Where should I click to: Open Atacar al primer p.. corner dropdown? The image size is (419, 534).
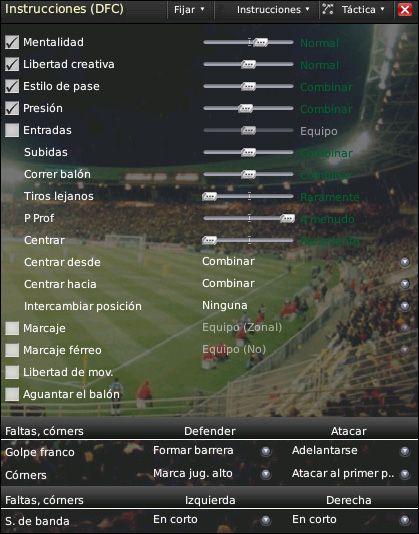tap(351, 473)
